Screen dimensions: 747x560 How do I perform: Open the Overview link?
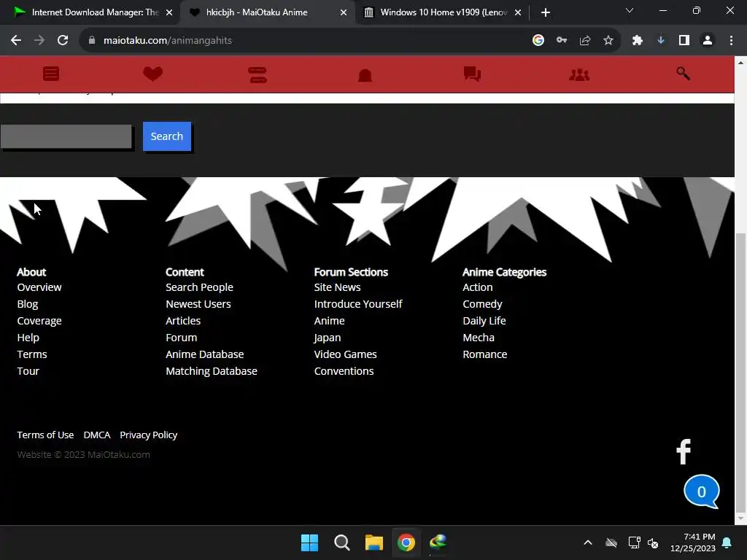[39, 287]
